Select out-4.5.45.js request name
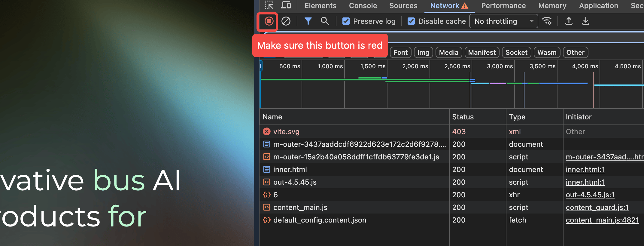644x246 pixels. pyautogui.click(x=295, y=182)
